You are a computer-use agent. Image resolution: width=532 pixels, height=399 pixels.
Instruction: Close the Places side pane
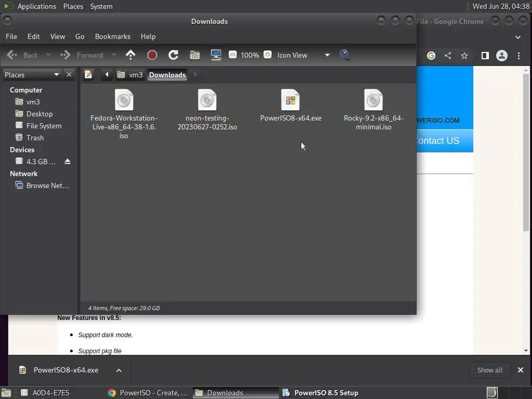[69, 74]
